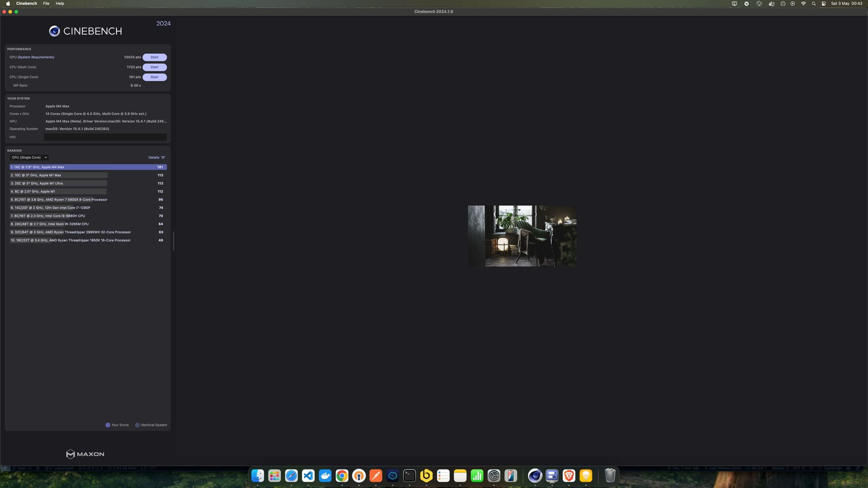Open the Cinebench application menu
Screen dimensions: 868x488
(x=27, y=4)
